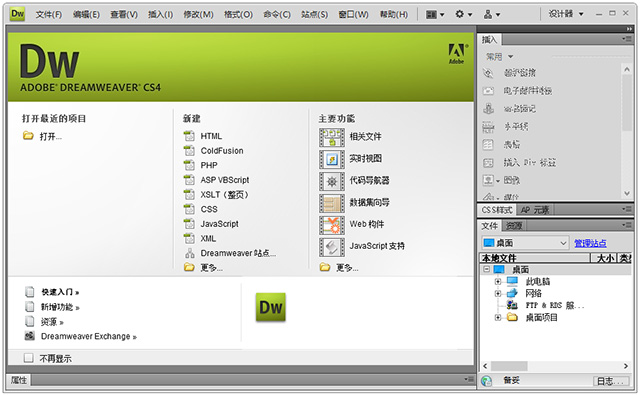Image resolution: width=640 pixels, height=395 pixels.
Task: Click the 大小 column header
Action: pos(603,258)
